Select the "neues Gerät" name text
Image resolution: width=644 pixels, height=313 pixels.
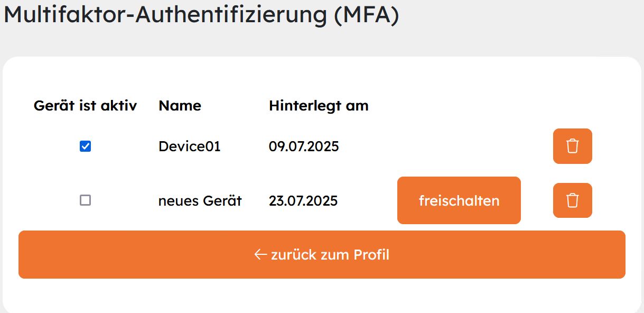coord(200,201)
